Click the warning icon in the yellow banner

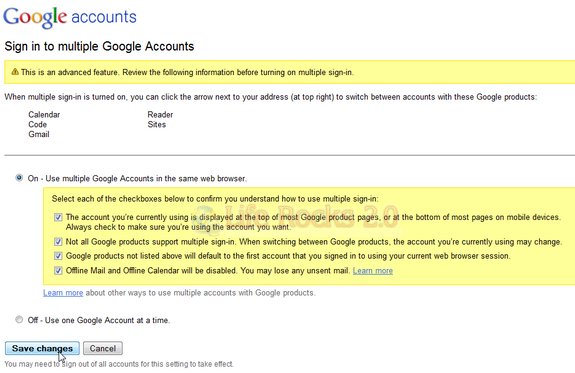[15, 72]
